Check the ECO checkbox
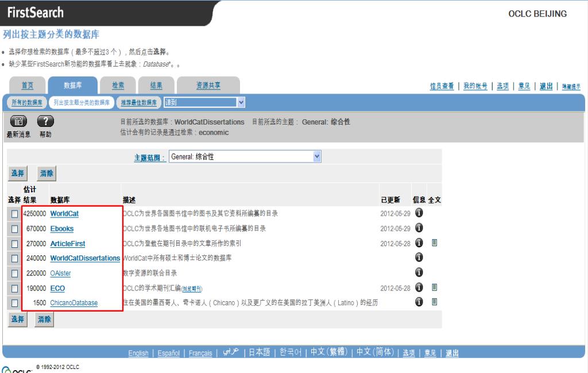 14,289
